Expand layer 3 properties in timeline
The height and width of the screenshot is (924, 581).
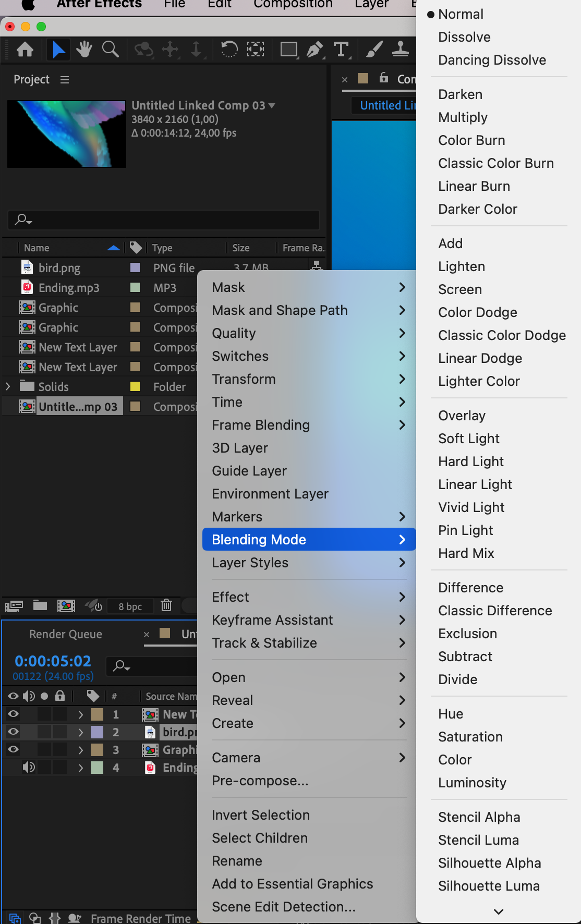(x=81, y=750)
